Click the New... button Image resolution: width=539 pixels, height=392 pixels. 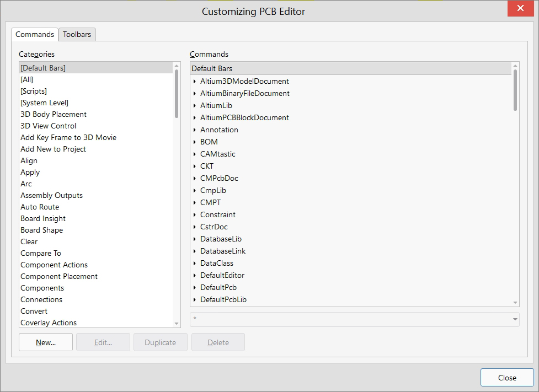pyautogui.click(x=46, y=342)
